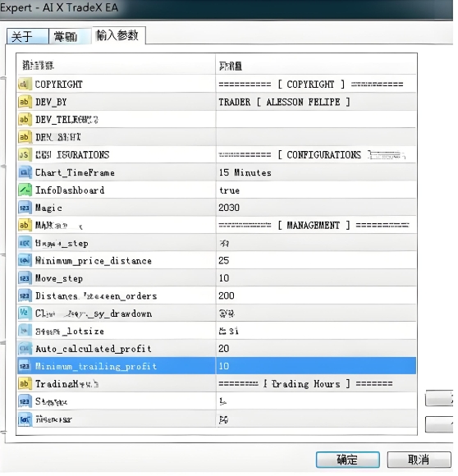Screen dimensions: 458x476
Task: Edit the Minimum_price_distance value 25
Action: (x=224, y=260)
